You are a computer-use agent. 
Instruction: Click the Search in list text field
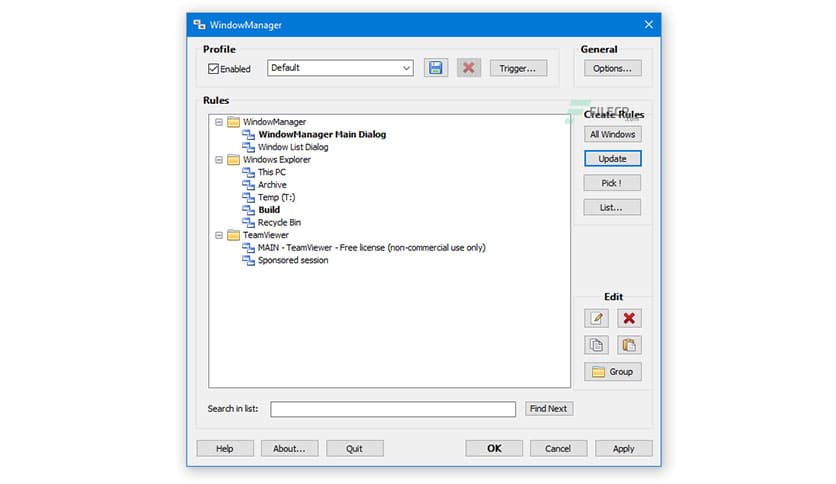tap(393, 409)
